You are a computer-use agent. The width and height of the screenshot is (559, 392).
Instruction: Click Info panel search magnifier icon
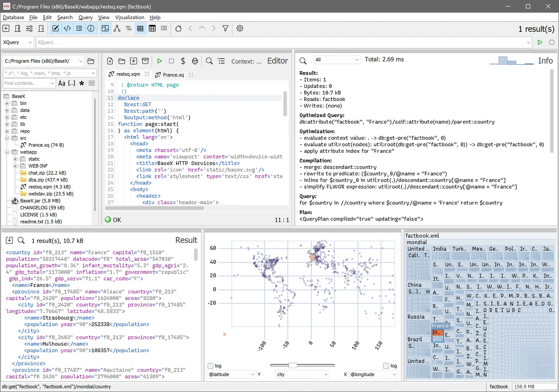(303, 61)
